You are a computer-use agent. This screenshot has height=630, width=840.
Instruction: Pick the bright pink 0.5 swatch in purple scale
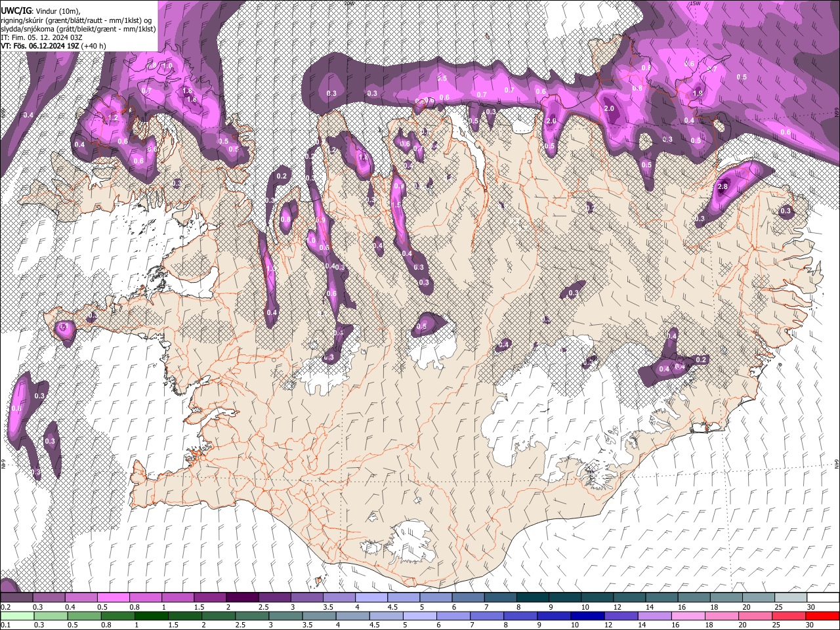[113, 598]
